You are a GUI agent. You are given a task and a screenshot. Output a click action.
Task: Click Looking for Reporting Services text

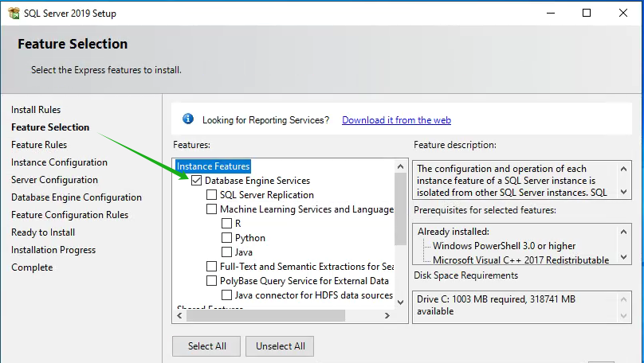tap(265, 120)
